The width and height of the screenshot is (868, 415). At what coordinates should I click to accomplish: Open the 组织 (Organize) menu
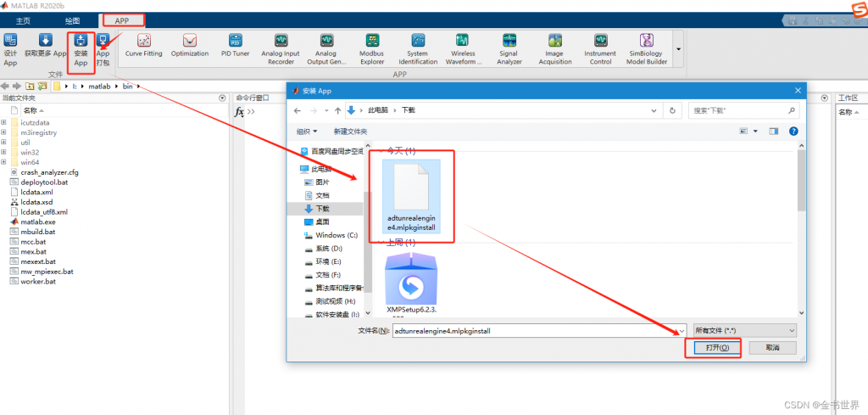click(x=307, y=132)
